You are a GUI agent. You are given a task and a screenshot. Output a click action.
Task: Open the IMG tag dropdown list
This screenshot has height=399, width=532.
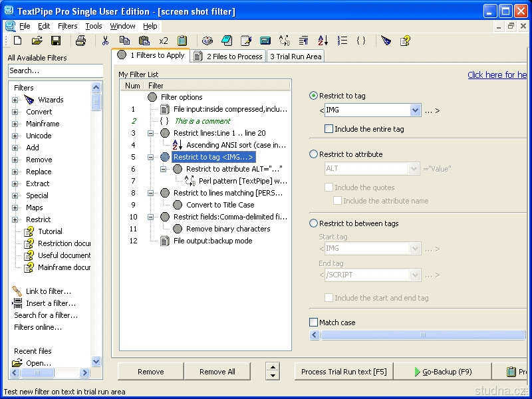pyautogui.click(x=415, y=110)
